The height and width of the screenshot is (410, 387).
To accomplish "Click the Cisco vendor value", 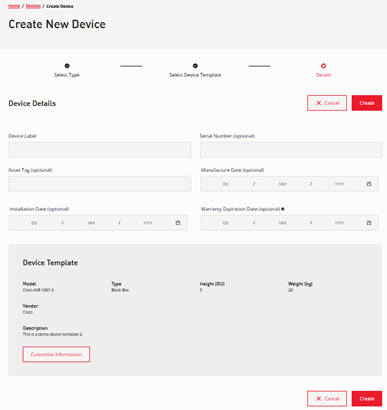I will [x=28, y=312].
